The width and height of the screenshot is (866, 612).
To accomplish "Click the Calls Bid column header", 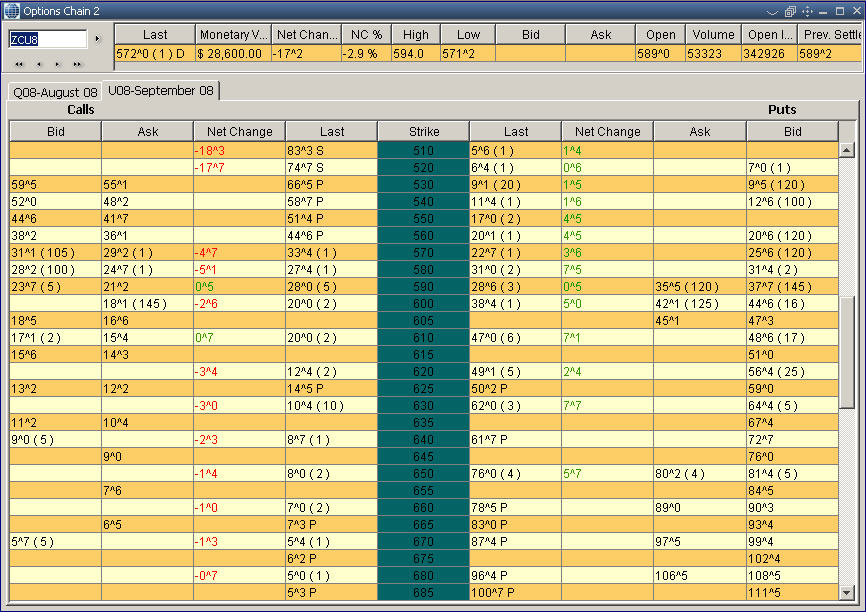I will tap(55, 131).
